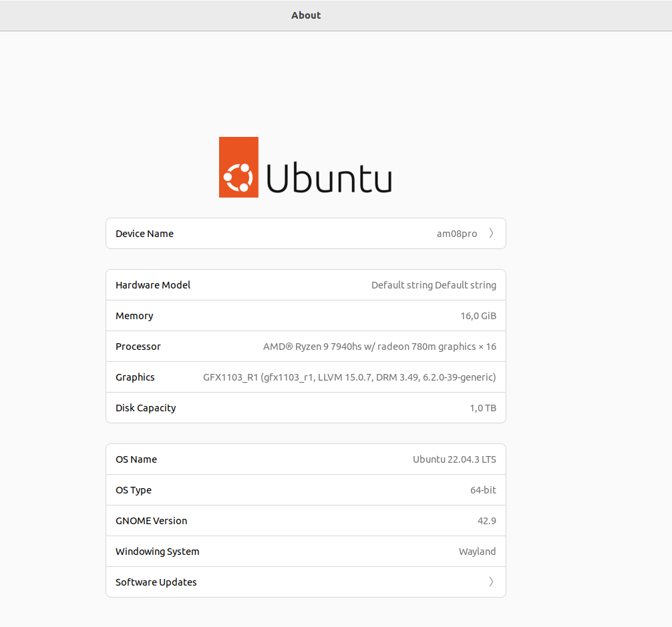672x627 pixels.
Task: Click the OS Name label
Action: [x=136, y=459]
